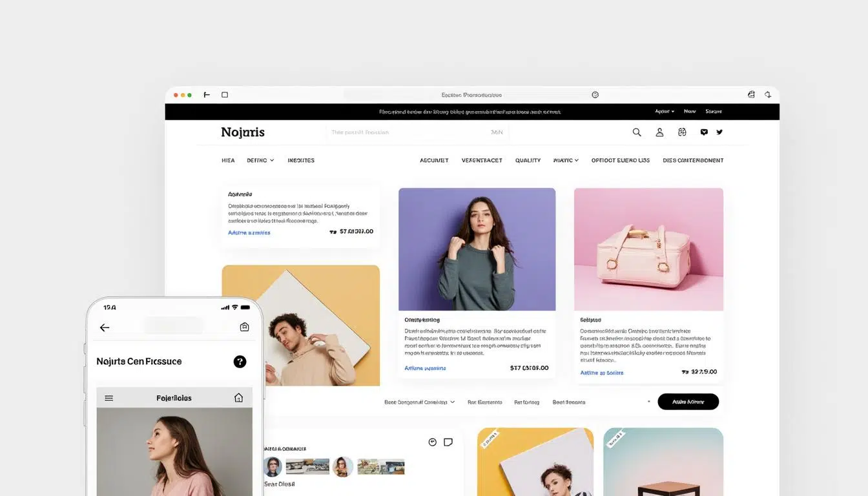Click the Twitter bird icon in header
The height and width of the screenshot is (496, 868).
[719, 132]
